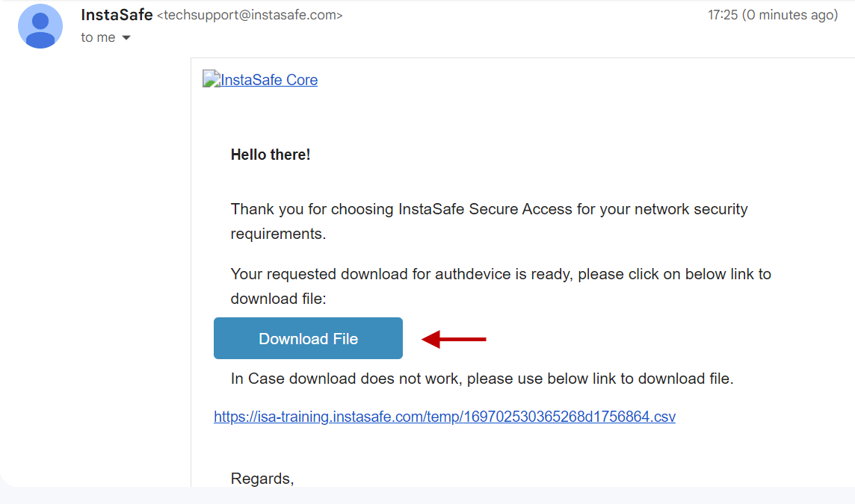Click the broken InstaSafe Core image icon

[211, 80]
